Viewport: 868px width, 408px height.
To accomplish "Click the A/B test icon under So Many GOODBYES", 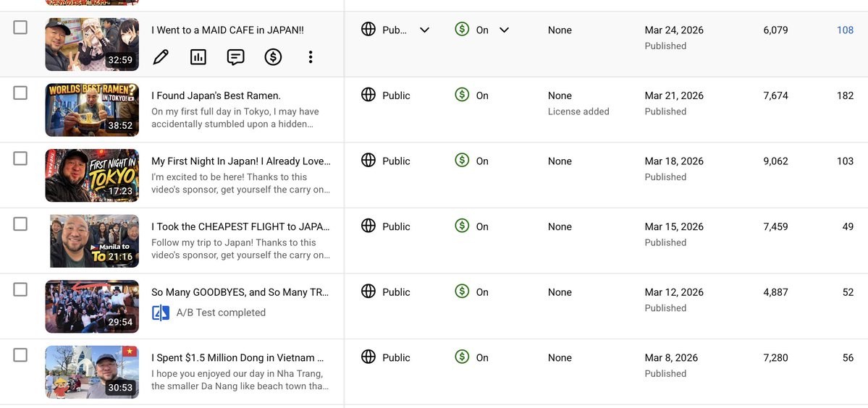I will [161, 313].
